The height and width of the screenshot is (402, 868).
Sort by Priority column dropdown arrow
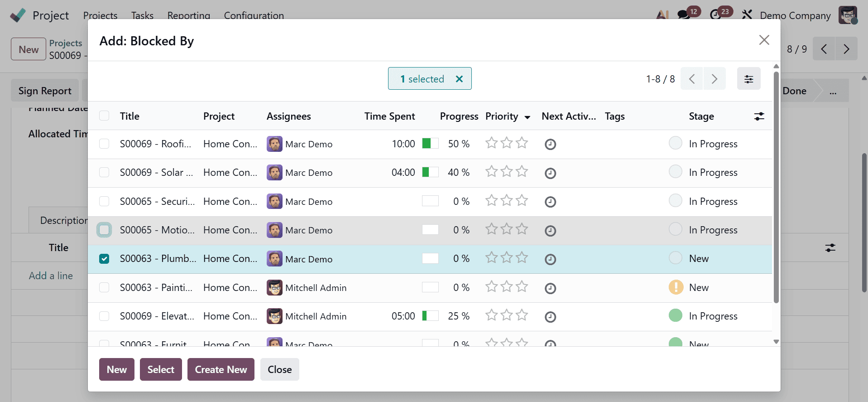pos(528,117)
